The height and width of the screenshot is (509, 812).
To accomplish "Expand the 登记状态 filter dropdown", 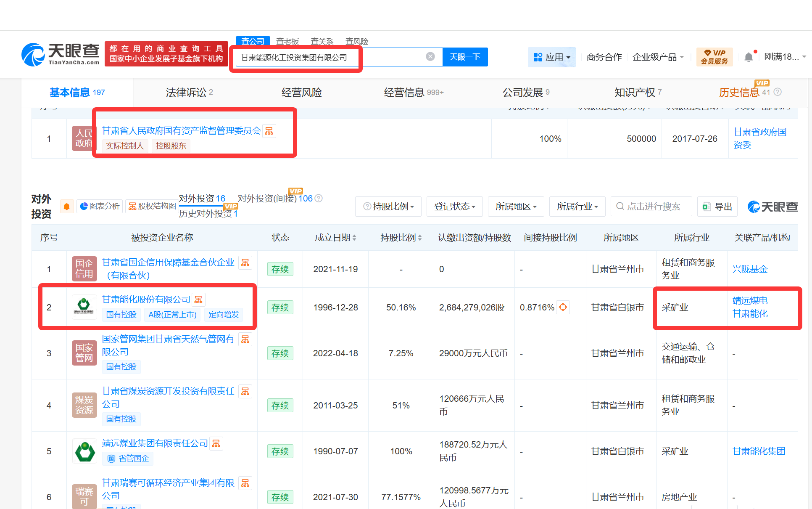I will [454, 207].
